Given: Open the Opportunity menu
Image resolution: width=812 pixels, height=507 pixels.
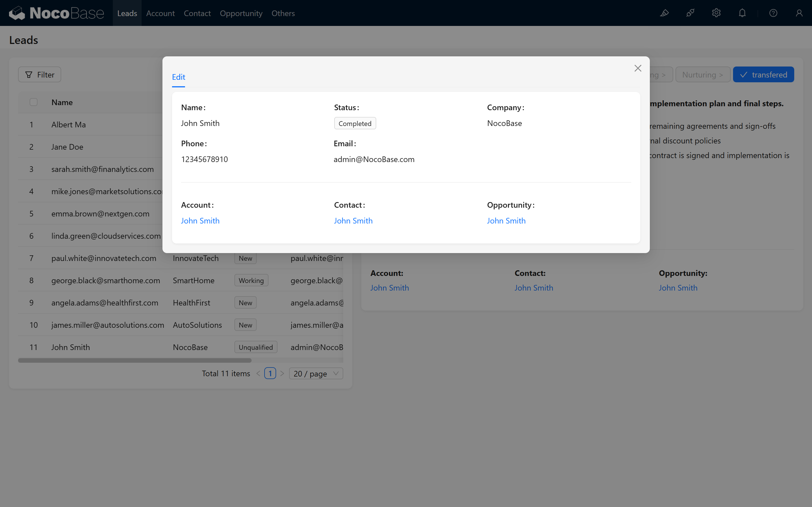Looking at the screenshot, I should pyautogui.click(x=241, y=13).
